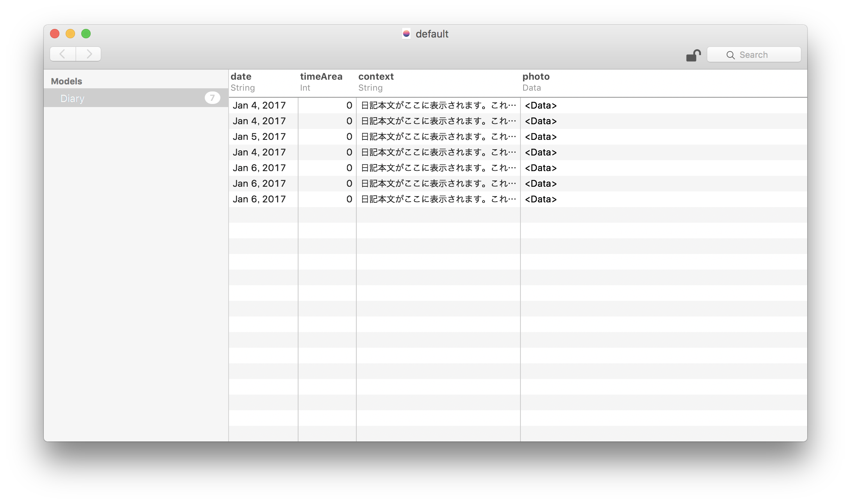Select first row's Jan 4, 2017 cell
Screen dimensions: 851x504
pyautogui.click(x=259, y=105)
